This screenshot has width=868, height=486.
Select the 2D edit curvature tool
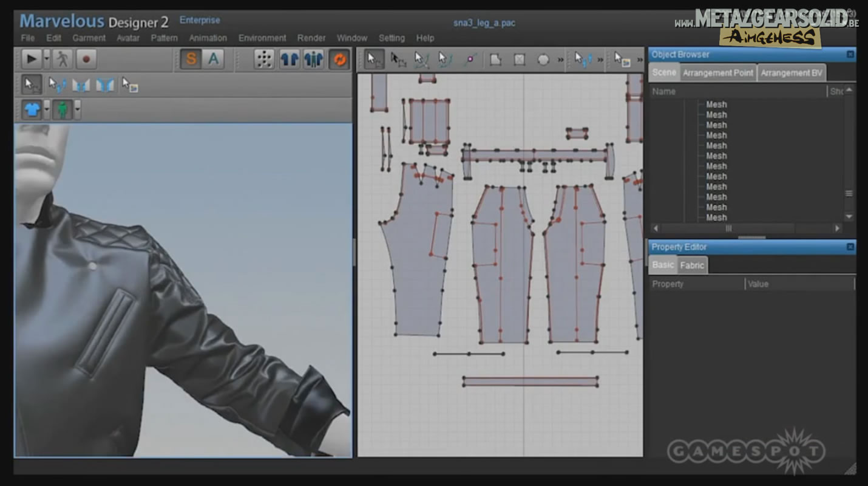421,60
